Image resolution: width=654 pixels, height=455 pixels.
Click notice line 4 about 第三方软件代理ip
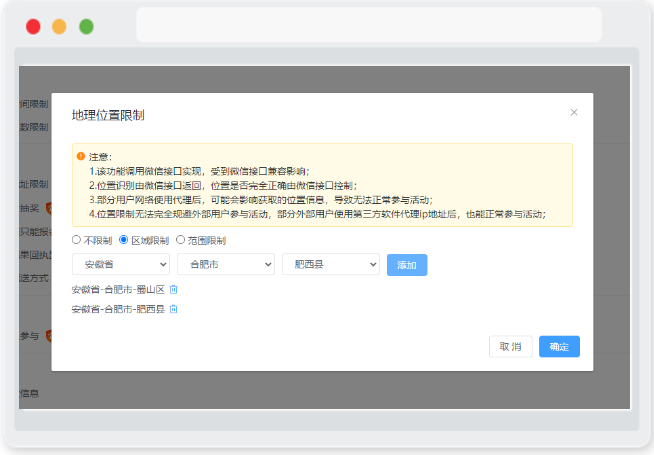click(317, 214)
